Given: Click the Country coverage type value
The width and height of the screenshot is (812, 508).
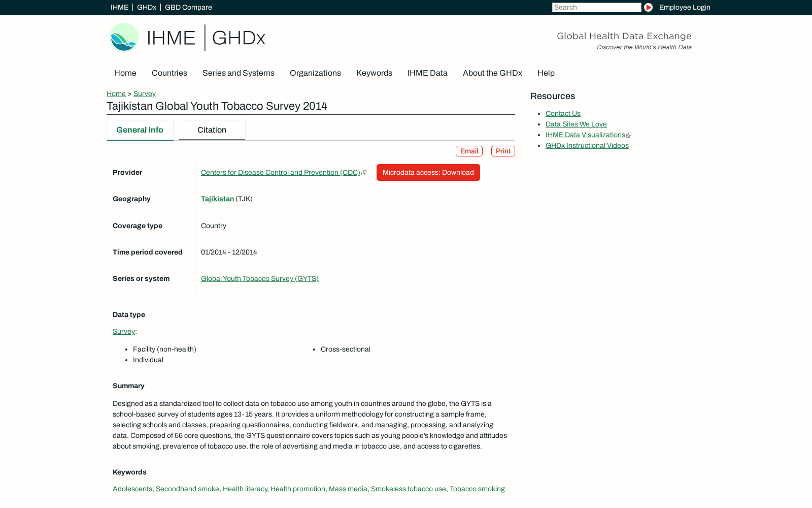Looking at the screenshot, I should click(214, 226).
